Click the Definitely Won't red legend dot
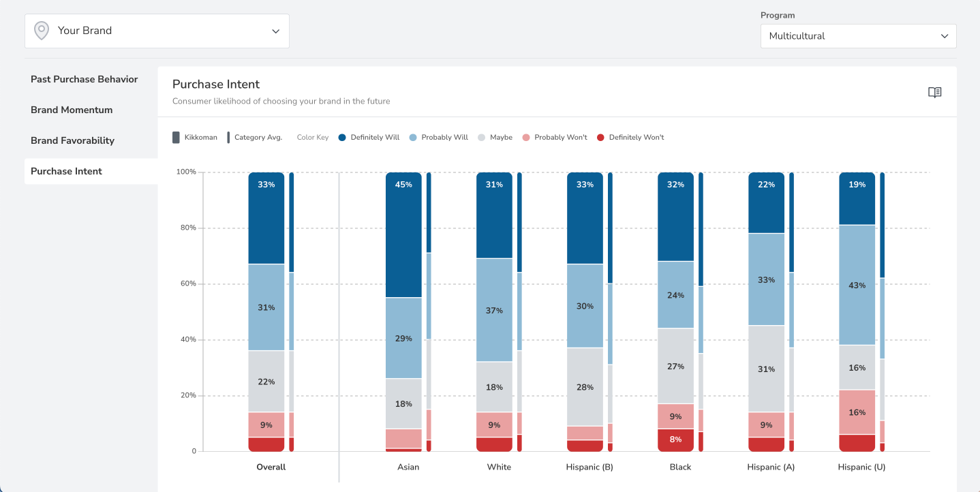This screenshot has height=492, width=980. click(600, 138)
